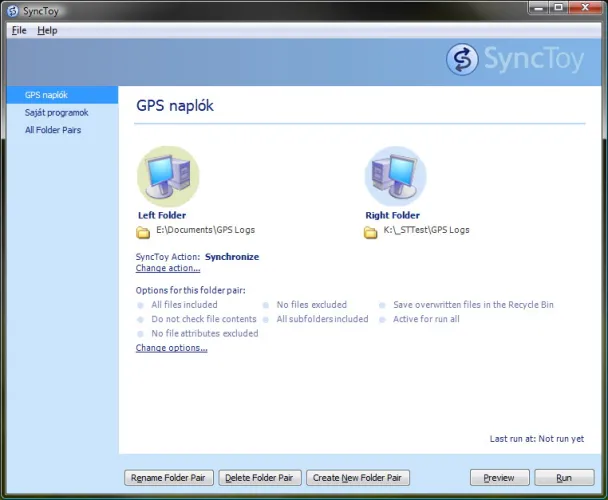The width and height of the screenshot is (608, 500).
Task: Click Create New Folder Pair button
Action: pyautogui.click(x=358, y=478)
